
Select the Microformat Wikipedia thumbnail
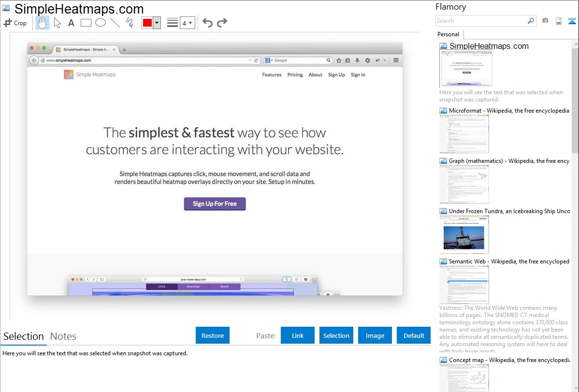point(464,134)
